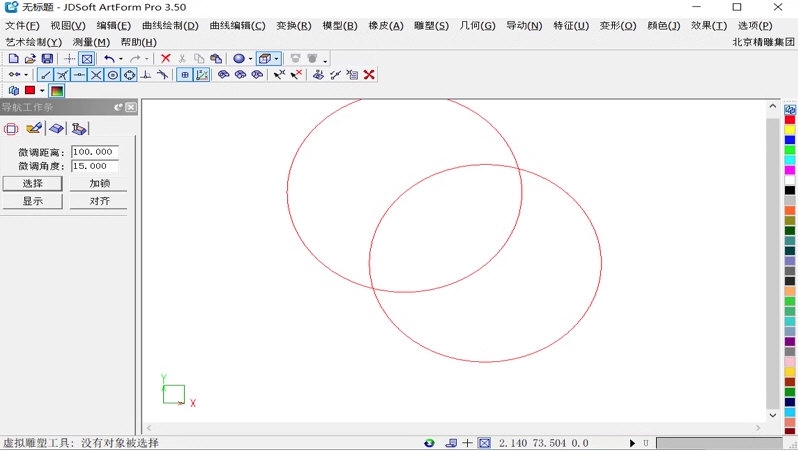Open the 曲线绘制(D) menu
Image resolution: width=798 pixels, height=451 pixels.
click(x=170, y=25)
